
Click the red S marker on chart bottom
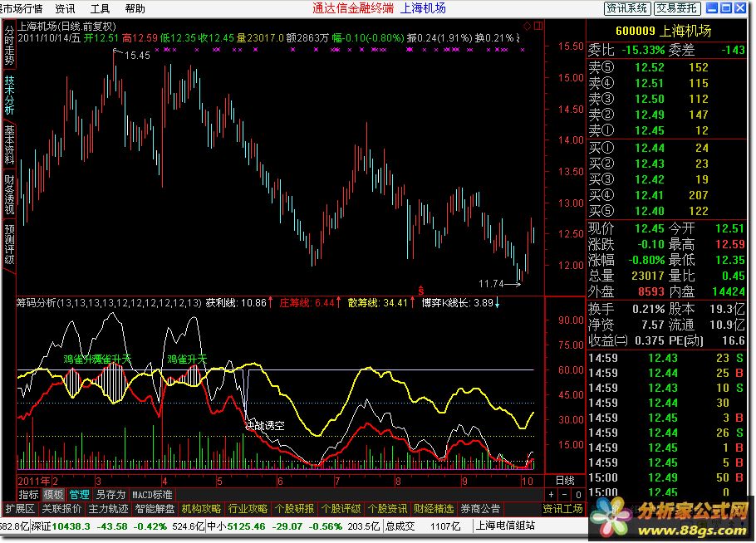pos(421,291)
